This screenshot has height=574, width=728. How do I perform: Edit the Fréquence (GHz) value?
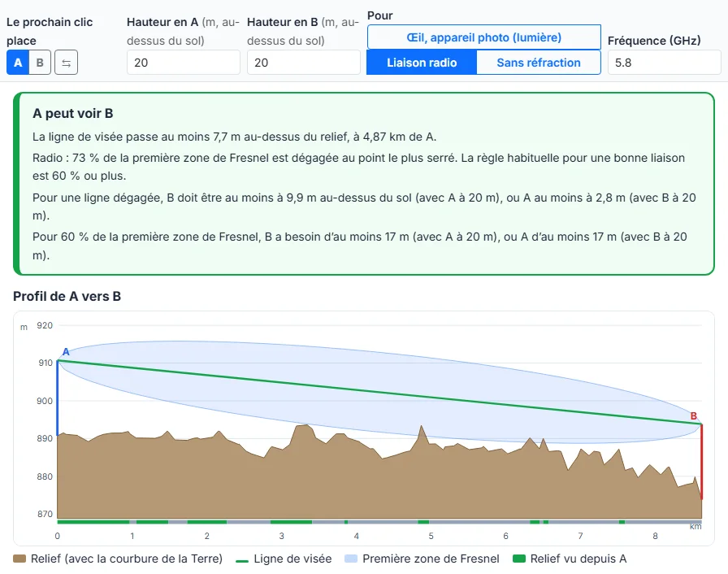pyautogui.click(x=664, y=63)
